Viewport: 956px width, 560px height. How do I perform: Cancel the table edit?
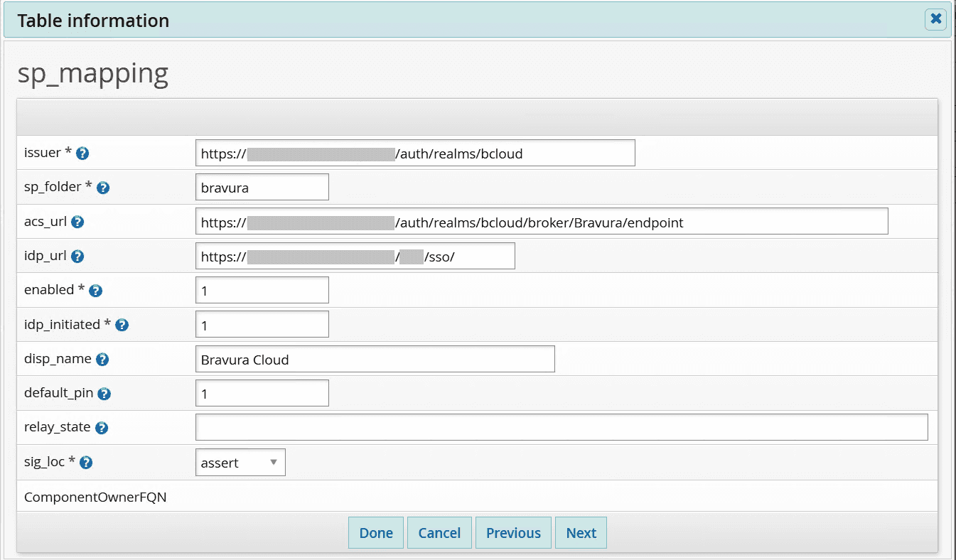tap(439, 533)
